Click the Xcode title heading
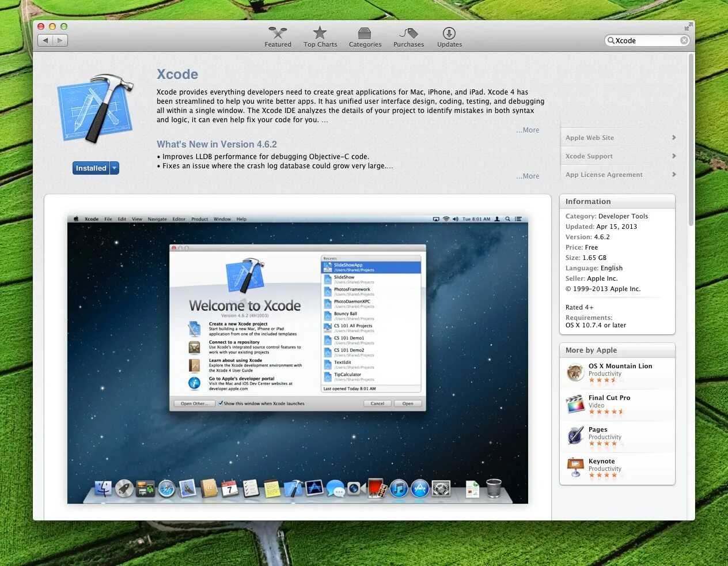728x566 pixels. [x=177, y=74]
